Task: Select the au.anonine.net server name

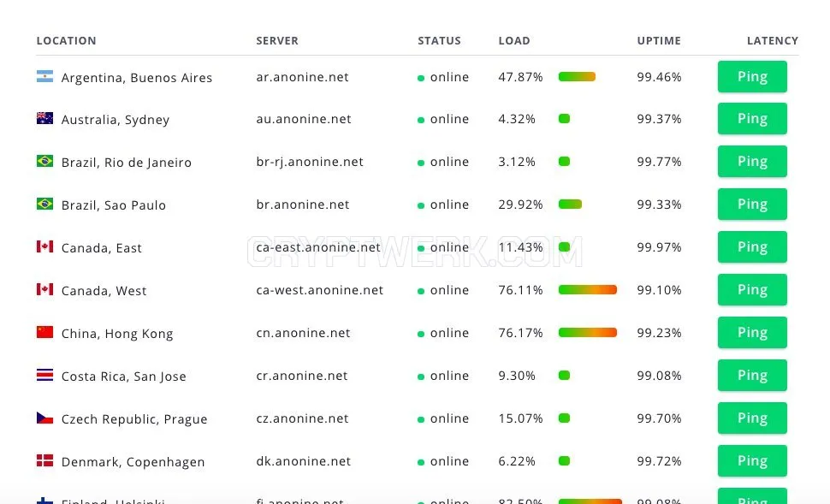Action: point(303,119)
